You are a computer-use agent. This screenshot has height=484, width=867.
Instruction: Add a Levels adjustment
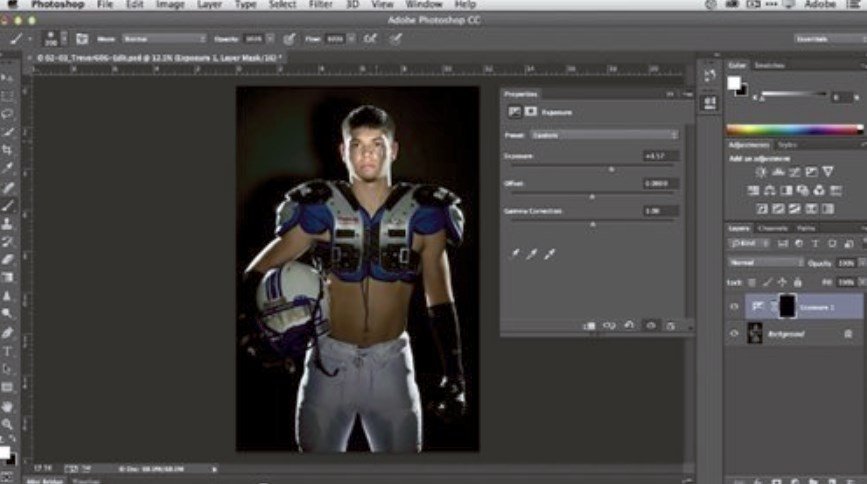778,172
